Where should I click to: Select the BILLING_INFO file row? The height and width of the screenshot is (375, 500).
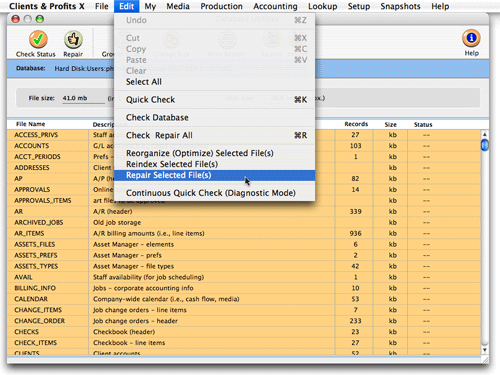(x=244, y=288)
